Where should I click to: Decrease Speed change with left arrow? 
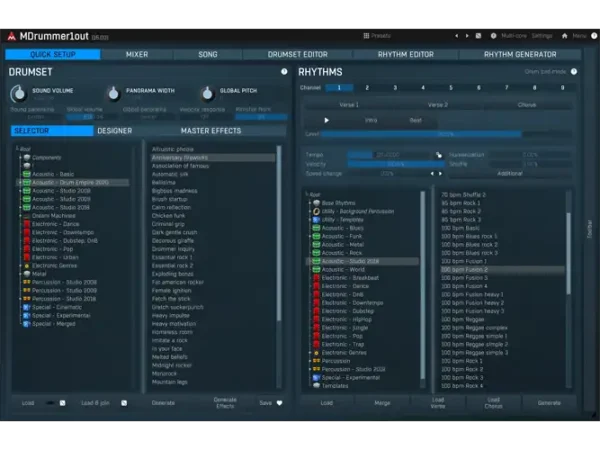pyautogui.click(x=432, y=173)
